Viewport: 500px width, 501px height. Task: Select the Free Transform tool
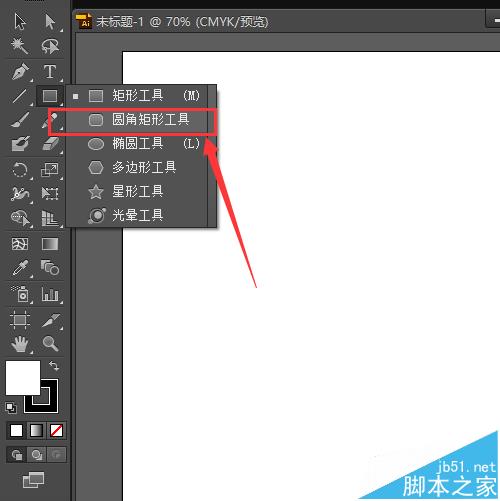(x=50, y=194)
